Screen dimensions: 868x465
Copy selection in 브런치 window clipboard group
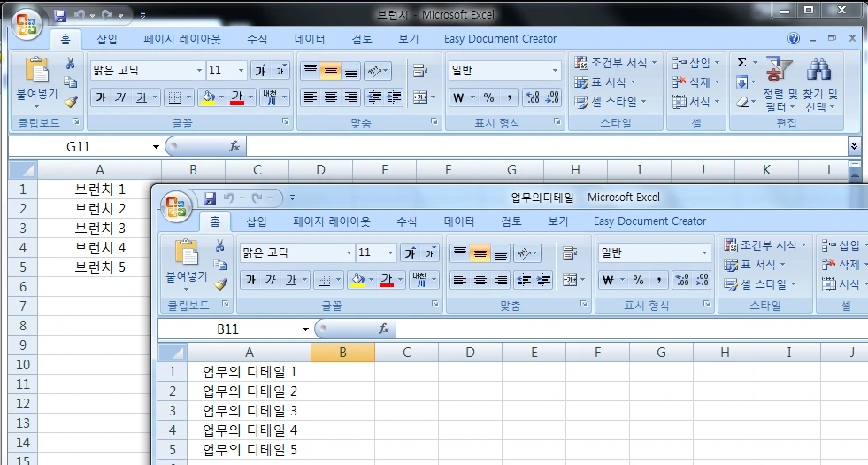[70, 82]
